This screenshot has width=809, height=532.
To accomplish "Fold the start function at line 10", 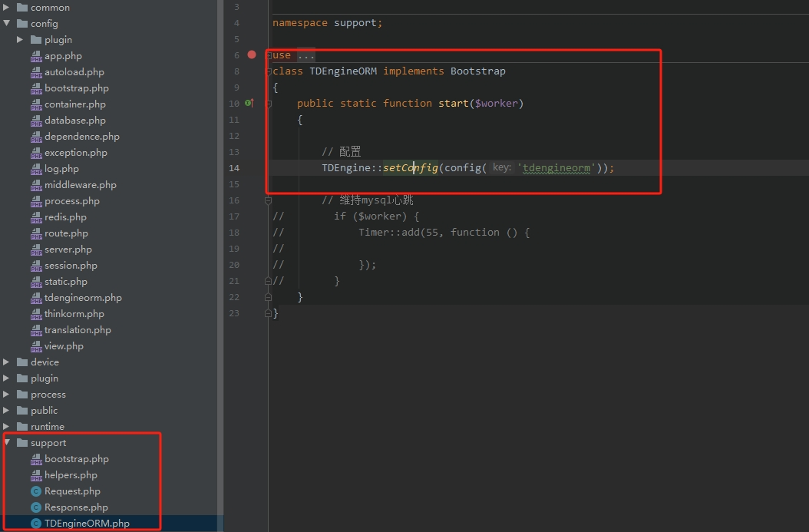I will pos(269,104).
